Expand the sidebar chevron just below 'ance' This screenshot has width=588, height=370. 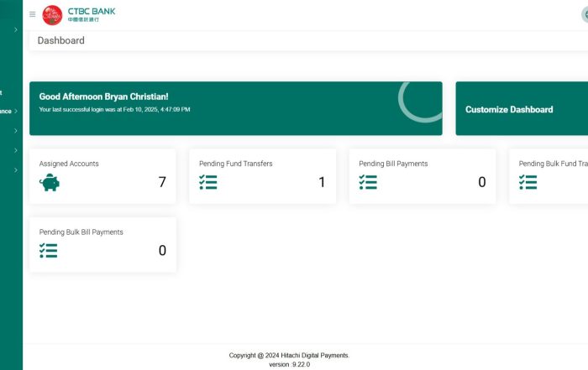(x=16, y=131)
